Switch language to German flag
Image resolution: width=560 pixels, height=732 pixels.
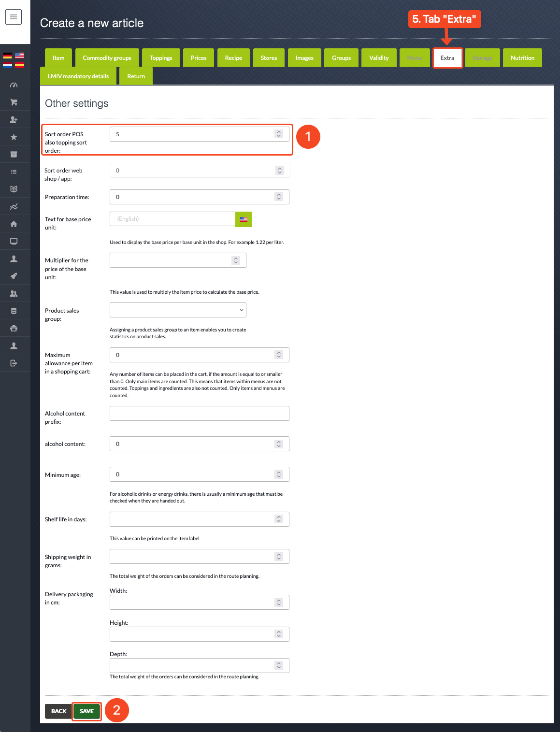(7, 56)
